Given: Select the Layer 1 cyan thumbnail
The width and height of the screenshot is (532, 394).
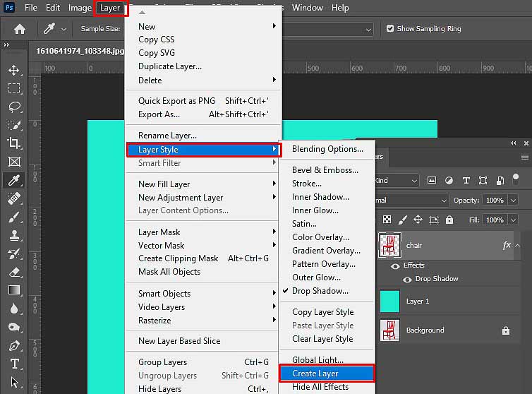Looking at the screenshot, I should (x=389, y=301).
